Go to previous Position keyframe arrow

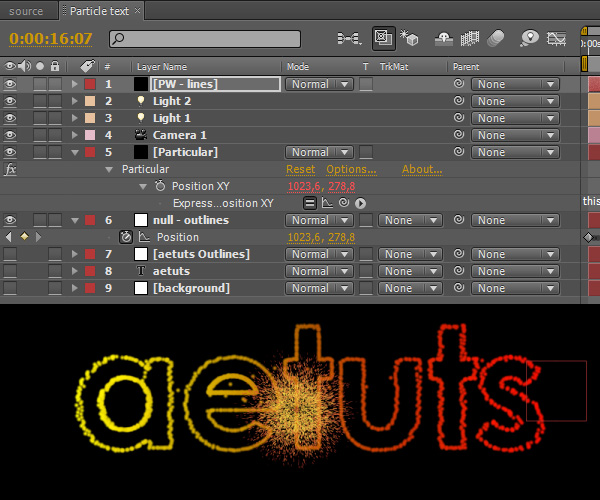8,237
